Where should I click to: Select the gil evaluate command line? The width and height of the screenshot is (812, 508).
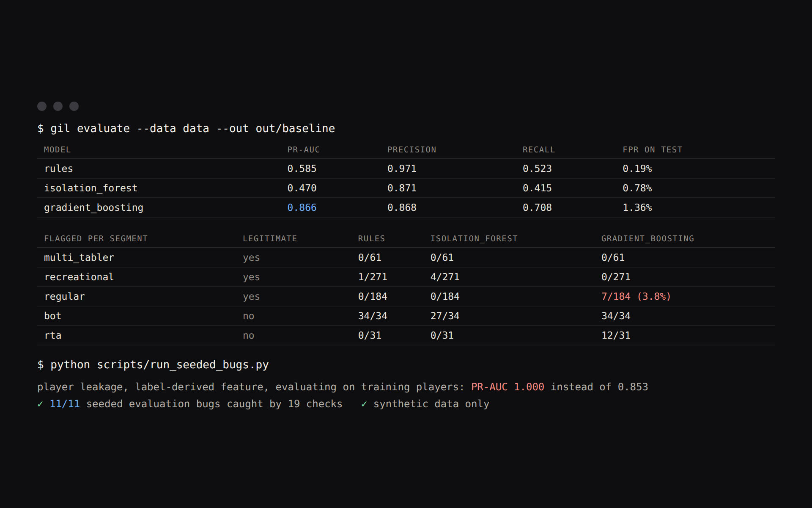coord(186,128)
